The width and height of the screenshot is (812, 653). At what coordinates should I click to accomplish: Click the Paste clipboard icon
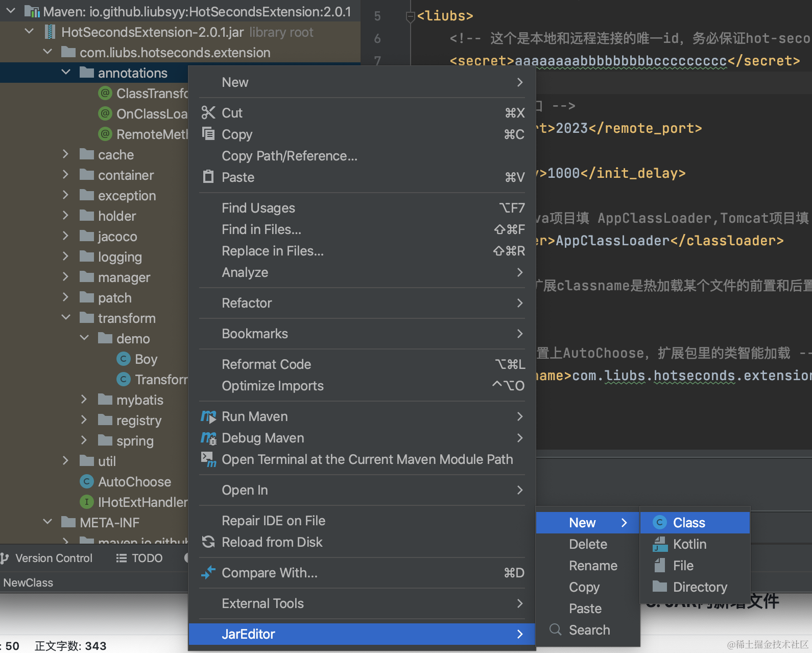point(208,177)
